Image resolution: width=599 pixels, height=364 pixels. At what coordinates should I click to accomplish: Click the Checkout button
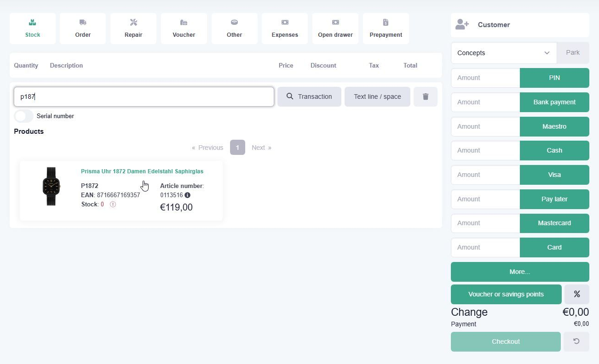point(506,341)
